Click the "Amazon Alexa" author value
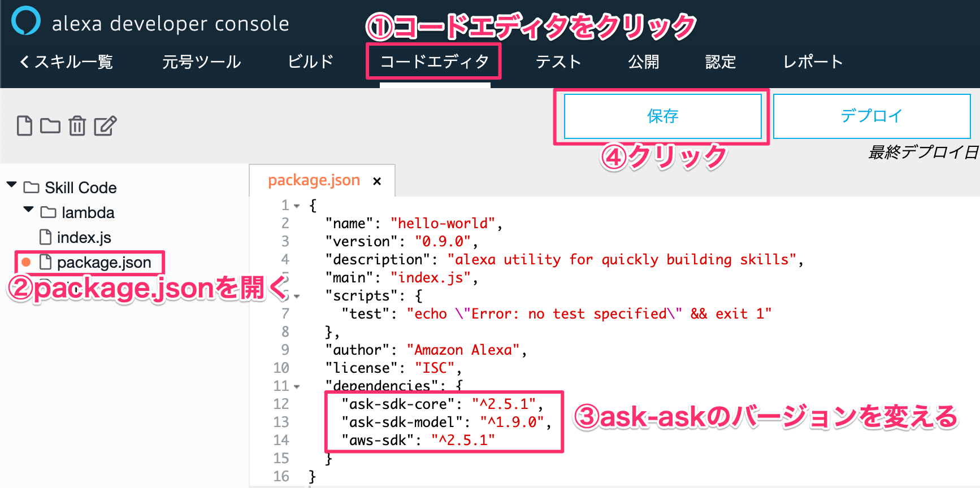The image size is (980, 488). coord(463,350)
